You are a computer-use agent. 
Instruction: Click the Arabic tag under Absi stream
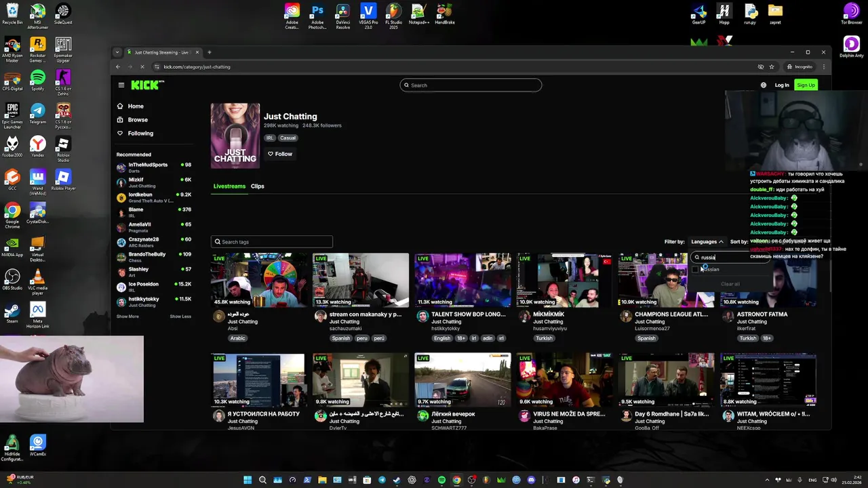pyautogui.click(x=237, y=338)
